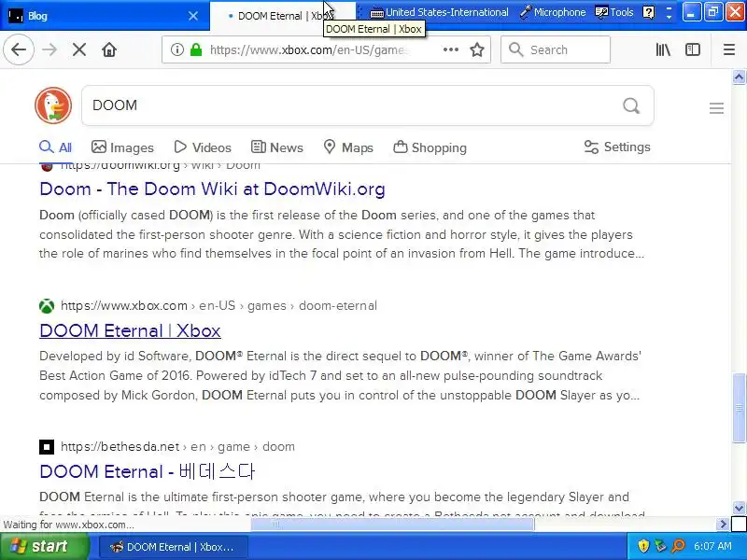This screenshot has height=560, width=747.
Task: Click the United States-International keyboard layout
Action: click(x=439, y=12)
